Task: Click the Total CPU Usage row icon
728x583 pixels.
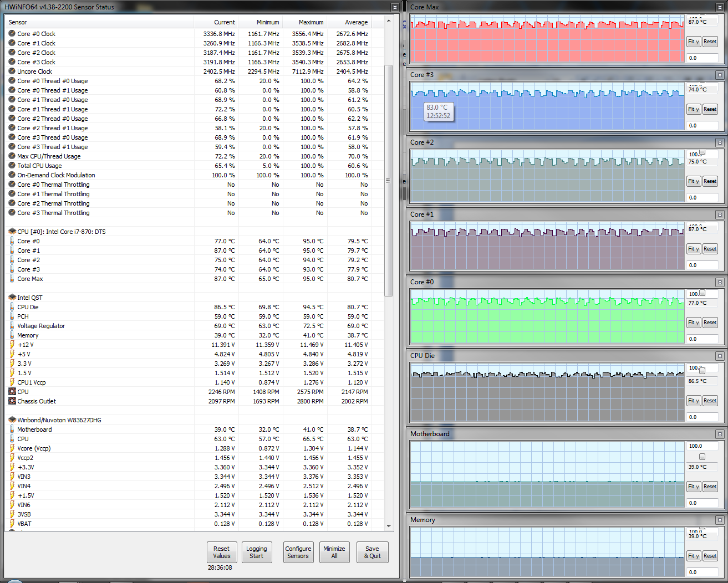Action: pos(12,166)
